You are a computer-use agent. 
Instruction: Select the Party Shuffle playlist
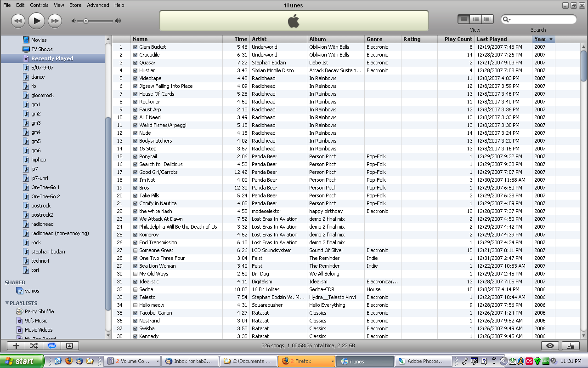[x=39, y=311]
